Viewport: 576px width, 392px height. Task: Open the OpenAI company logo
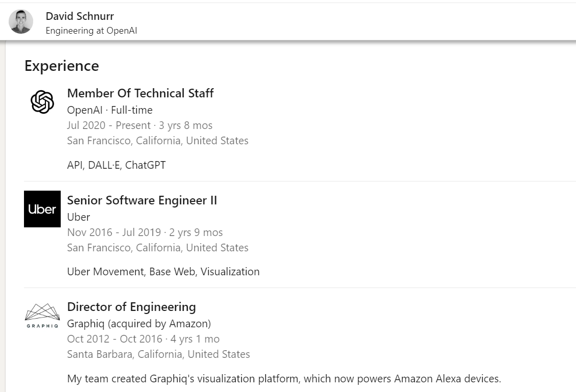pyautogui.click(x=42, y=102)
